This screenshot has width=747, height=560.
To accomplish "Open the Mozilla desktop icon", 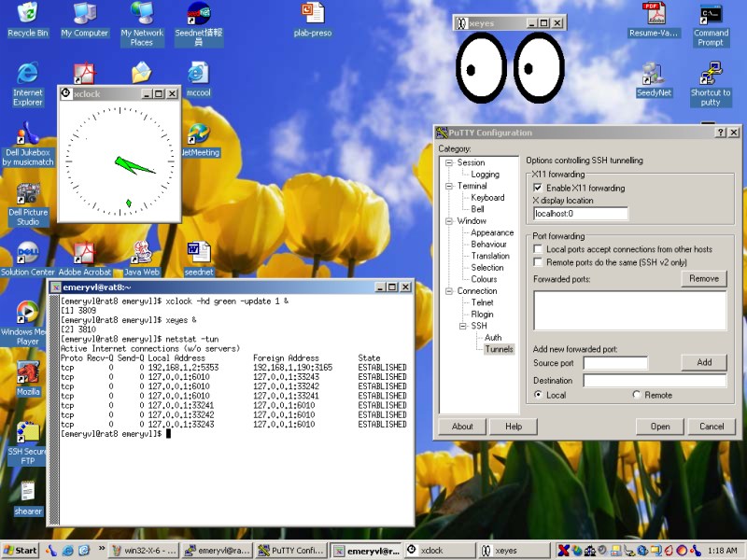I will [27, 372].
